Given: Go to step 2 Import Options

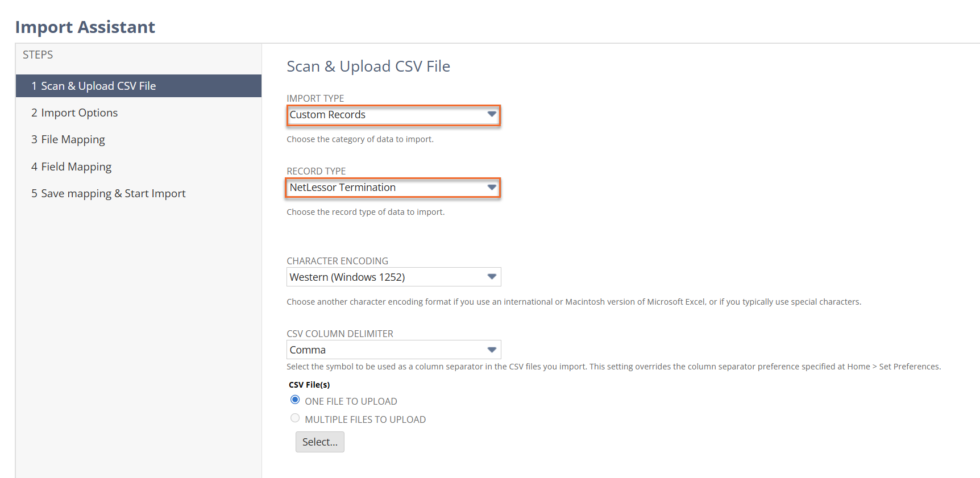Looking at the screenshot, I should pyautogui.click(x=79, y=113).
